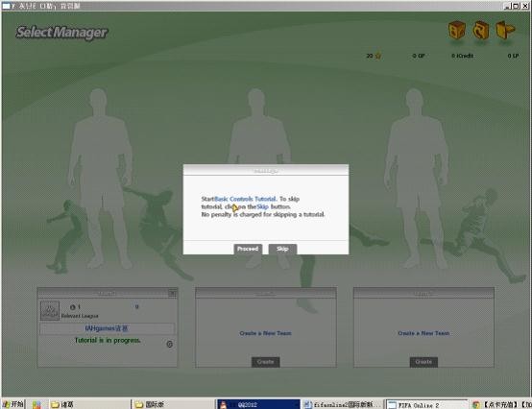This screenshot has height=409, width=532.
Task: Select the IAHgames team name bar
Action: coord(108,328)
